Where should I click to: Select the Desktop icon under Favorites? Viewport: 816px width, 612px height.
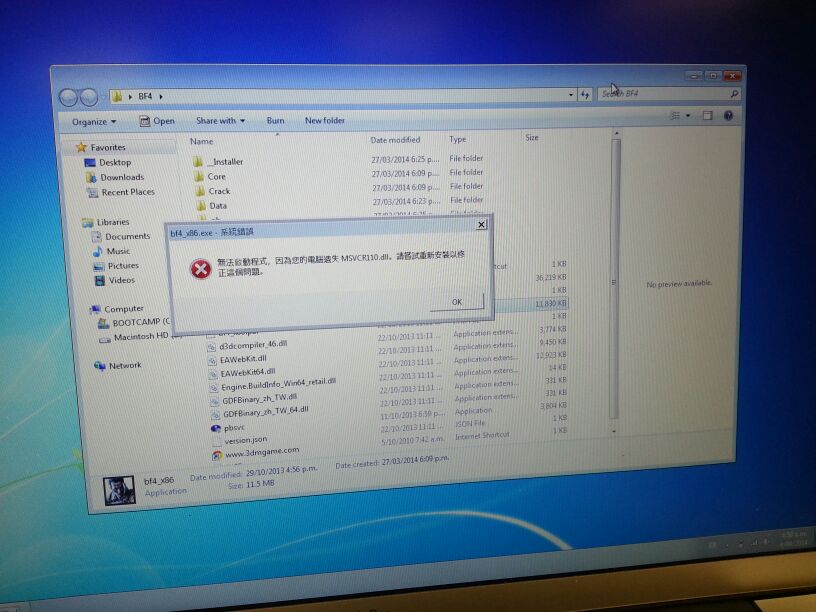coord(90,162)
